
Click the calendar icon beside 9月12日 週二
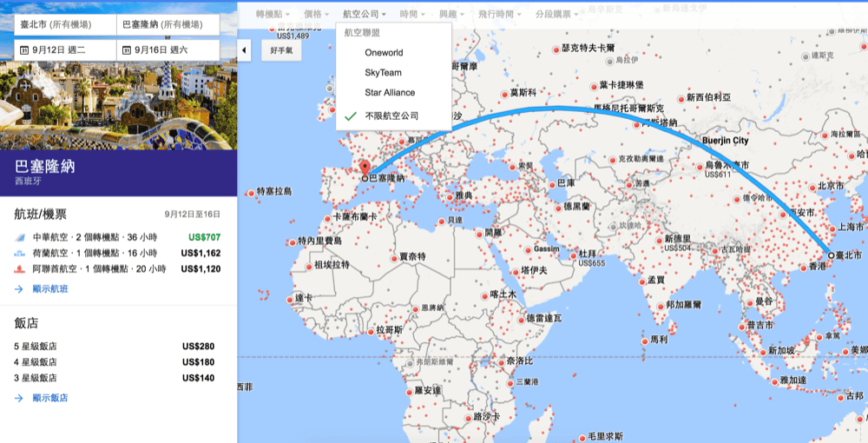coord(23,50)
